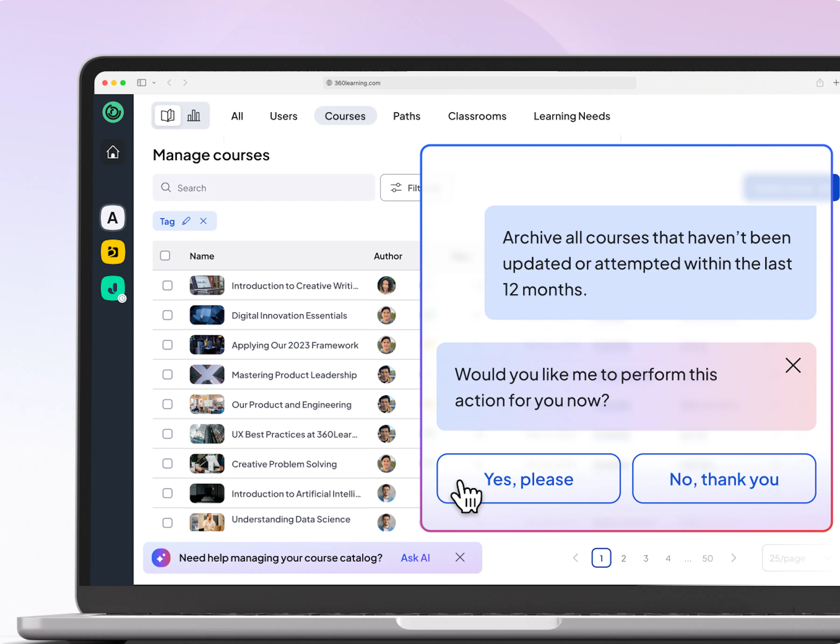Screen dimensions: 840x644
Task: Click the 360Learning green logo
Action: (x=113, y=112)
